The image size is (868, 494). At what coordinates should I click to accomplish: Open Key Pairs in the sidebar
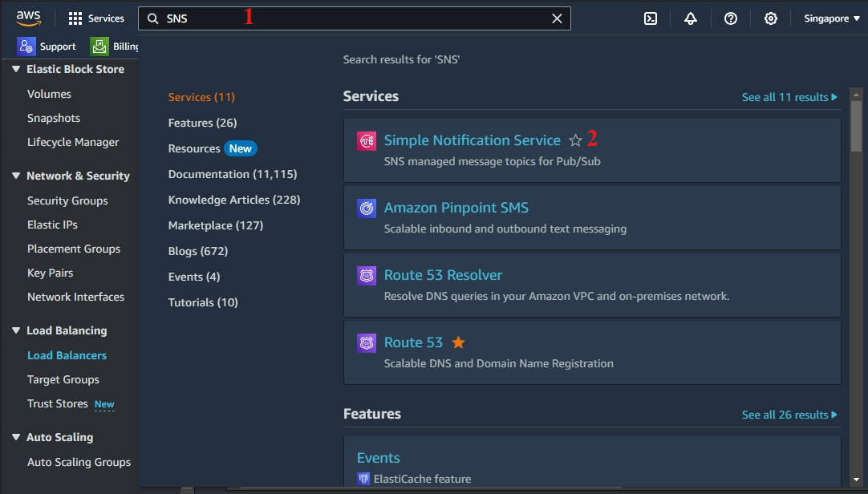pos(51,273)
